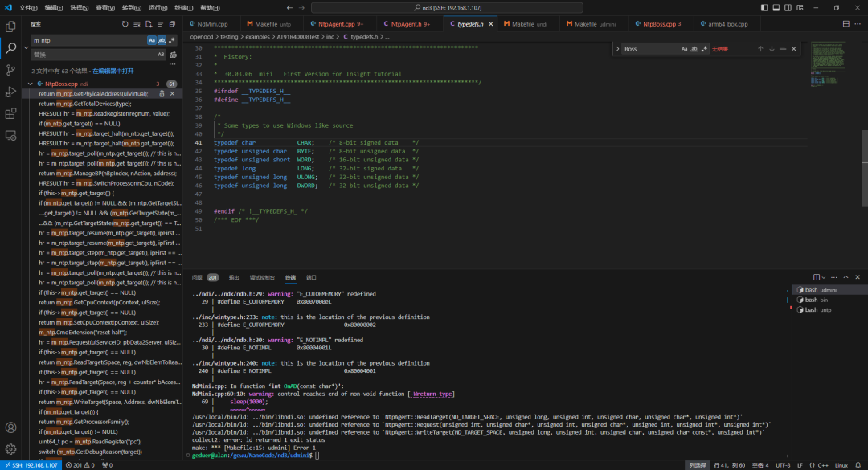868x470 pixels.
Task: Toggle find in selection in find widget
Action: 783,49
